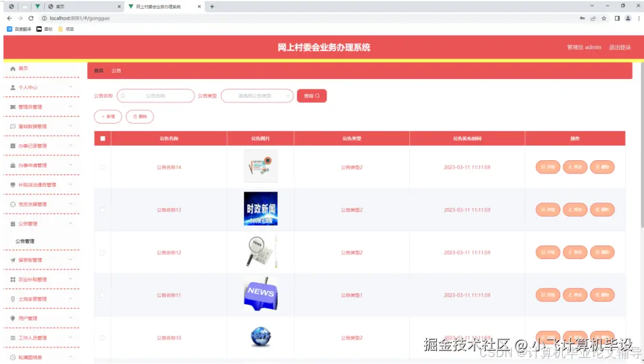
Task: Check the checkbox for 公告名称12 row
Action: [103, 252]
